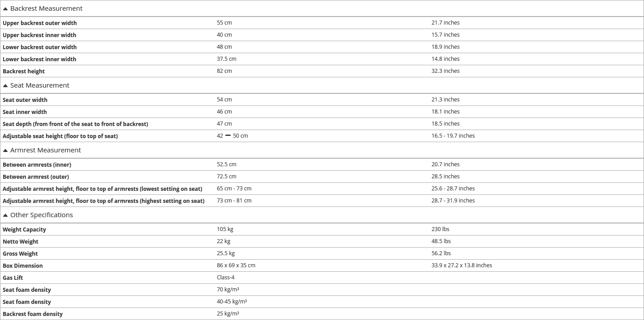The width and height of the screenshot is (644, 320).
Task: Click the 28.5 inches armrest outer value
Action: tap(445, 177)
